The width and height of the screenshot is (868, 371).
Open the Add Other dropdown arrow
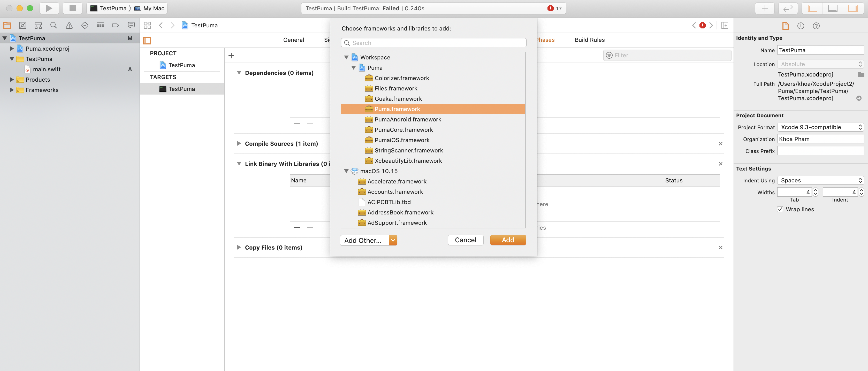(393, 240)
